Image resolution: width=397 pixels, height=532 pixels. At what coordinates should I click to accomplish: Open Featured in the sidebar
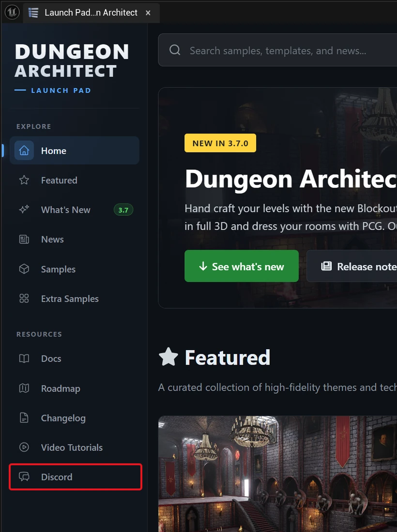(x=75, y=180)
